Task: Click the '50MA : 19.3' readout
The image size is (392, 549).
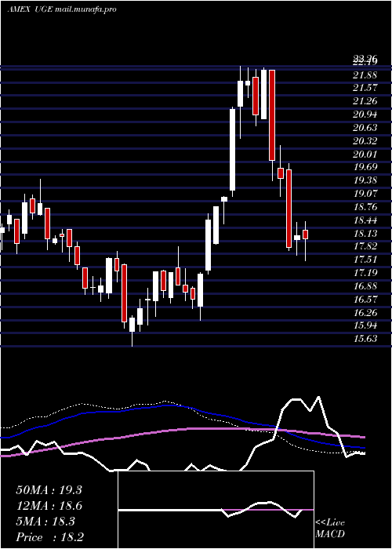Action: pos(49,490)
